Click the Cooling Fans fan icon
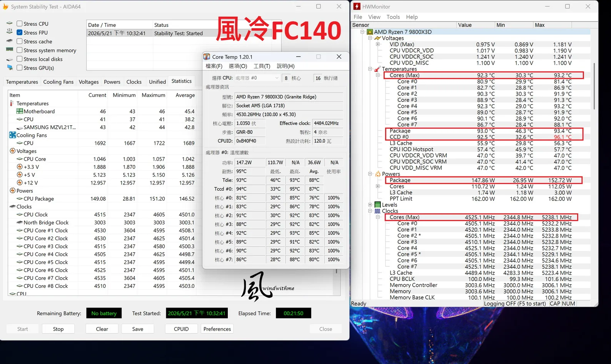 tap(13, 135)
